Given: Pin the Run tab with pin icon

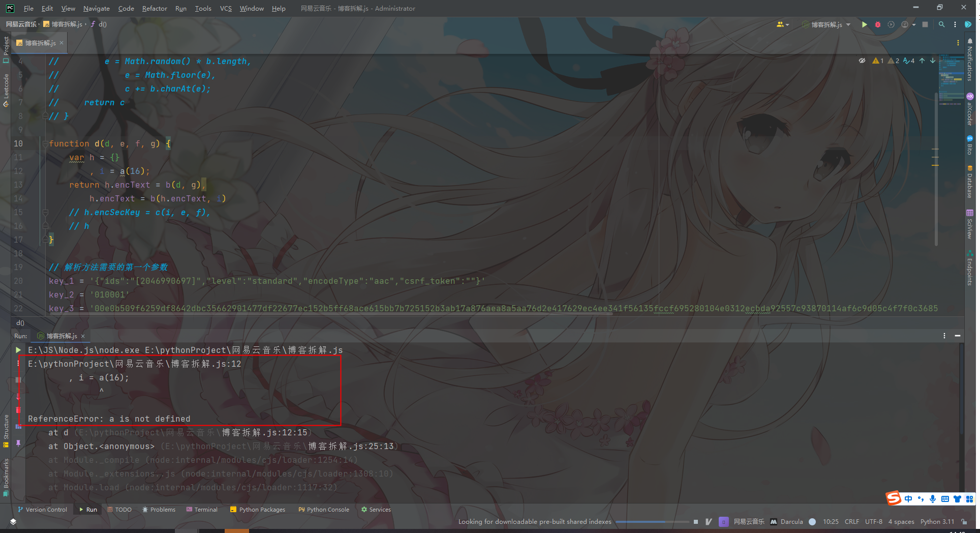Looking at the screenshot, I should coord(18,443).
